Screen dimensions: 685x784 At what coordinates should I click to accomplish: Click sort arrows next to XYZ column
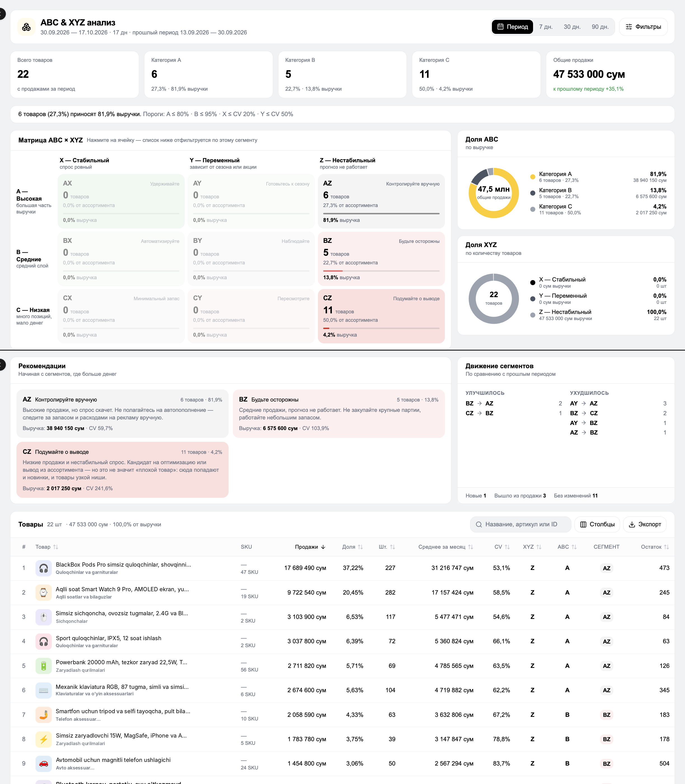click(539, 547)
